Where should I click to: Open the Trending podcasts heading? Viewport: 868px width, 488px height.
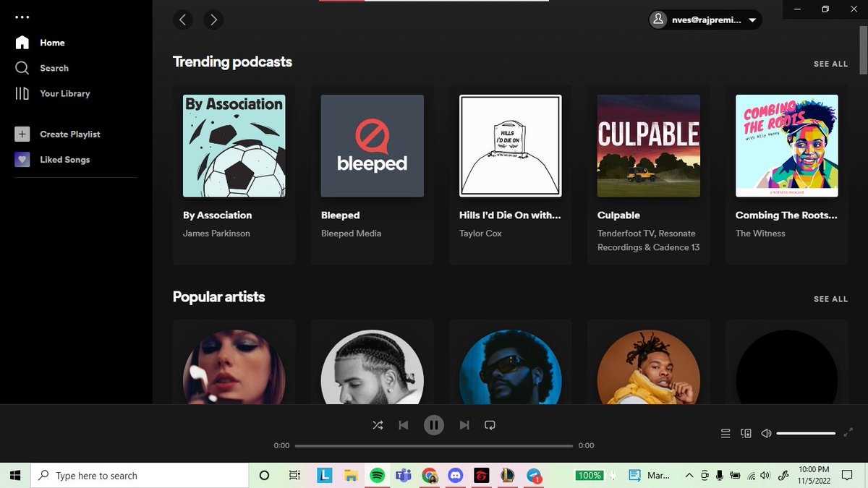tap(232, 62)
